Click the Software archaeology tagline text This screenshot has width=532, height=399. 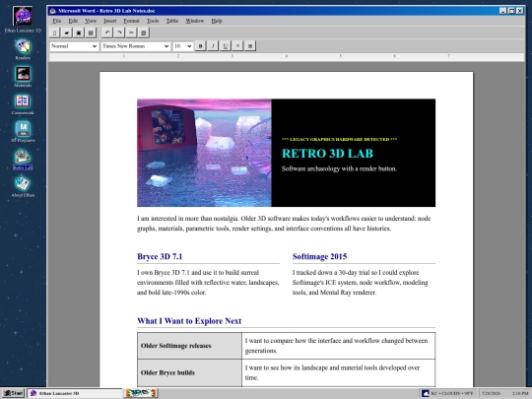339,168
